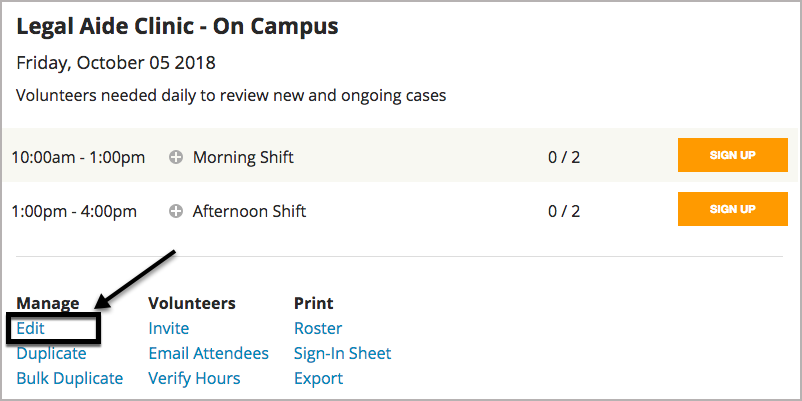Viewport: 802px width, 401px height.
Task: Click the Duplicate link
Action: tap(51, 353)
